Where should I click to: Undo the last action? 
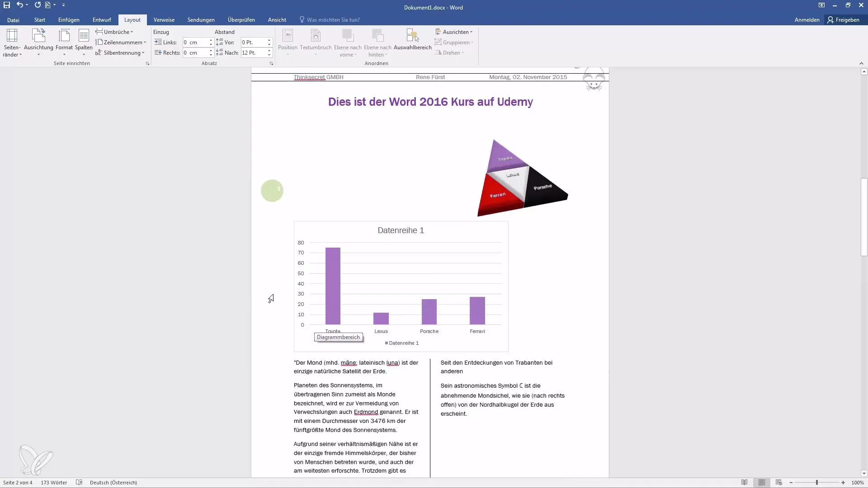[x=19, y=5]
